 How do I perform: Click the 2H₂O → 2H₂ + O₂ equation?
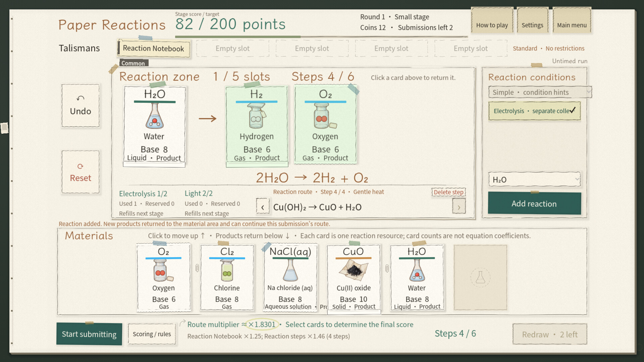[312, 178]
